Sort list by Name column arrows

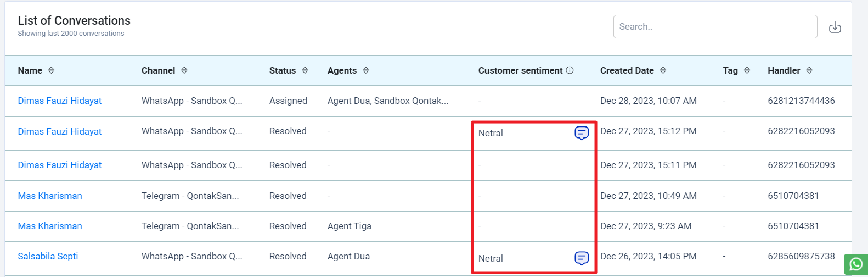[51, 70]
